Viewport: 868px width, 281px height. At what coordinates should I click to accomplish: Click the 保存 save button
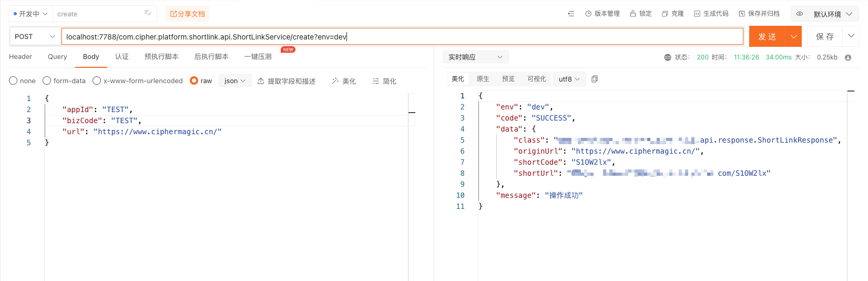pyautogui.click(x=825, y=36)
